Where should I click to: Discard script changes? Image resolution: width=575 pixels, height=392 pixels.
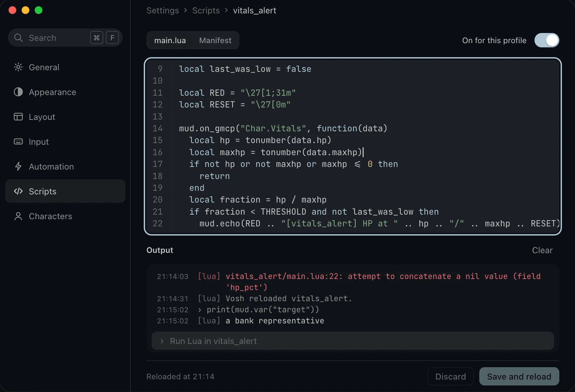[x=451, y=377]
